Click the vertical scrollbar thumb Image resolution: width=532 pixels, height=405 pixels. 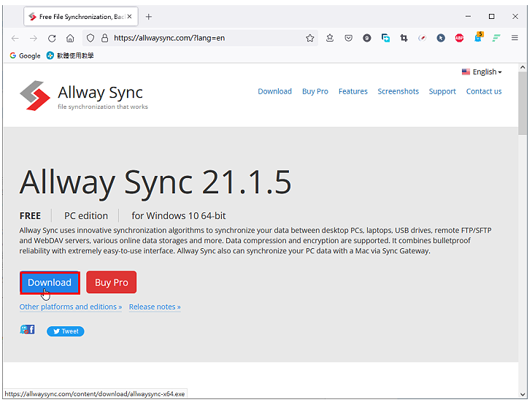523,104
